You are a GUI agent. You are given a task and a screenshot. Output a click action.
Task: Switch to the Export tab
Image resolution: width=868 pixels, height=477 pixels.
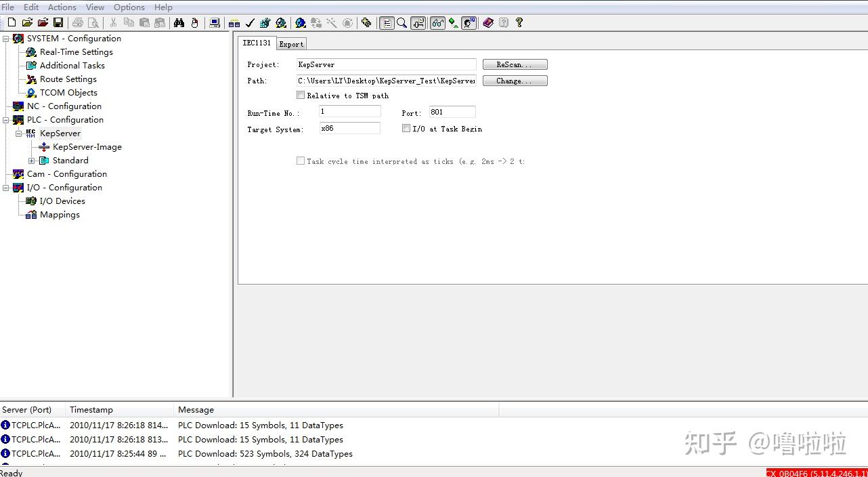click(x=292, y=44)
